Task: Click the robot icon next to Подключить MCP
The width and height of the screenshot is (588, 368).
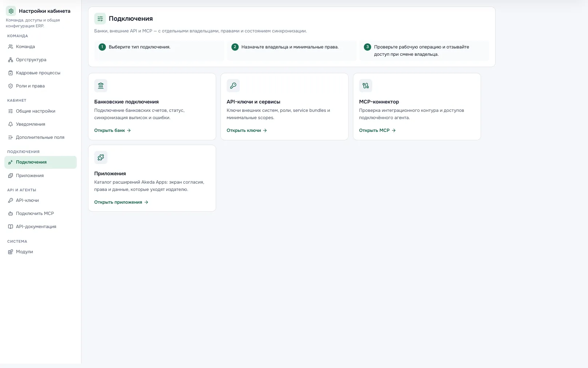Action: point(11,214)
